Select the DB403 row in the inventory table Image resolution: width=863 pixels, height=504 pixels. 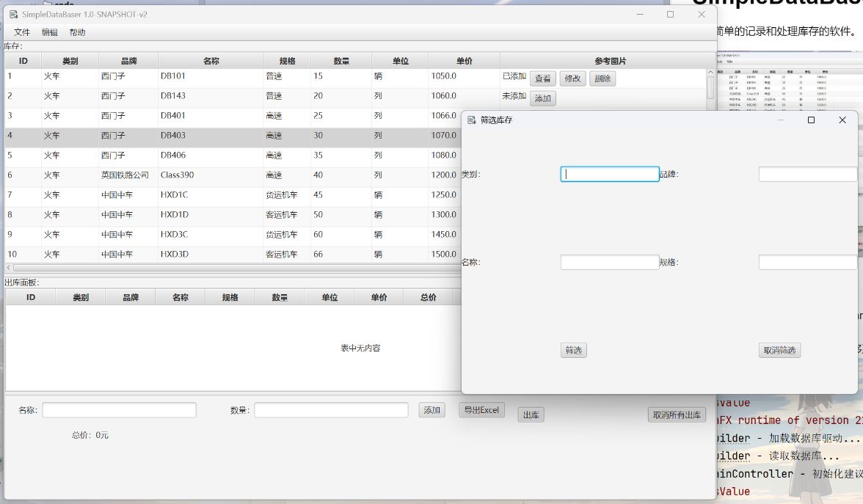220,135
